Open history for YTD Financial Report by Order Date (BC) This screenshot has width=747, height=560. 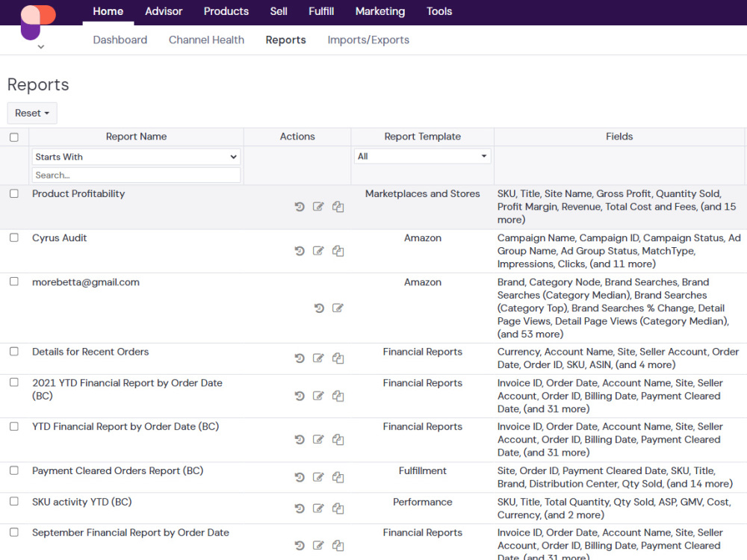pyautogui.click(x=300, y=440)
